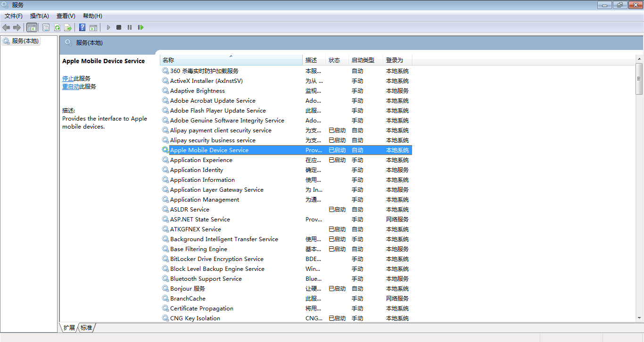This screenshot has height=342, width=644.
Task: Select Adobe Acrobat Update Service
Action: coord(287,100)
